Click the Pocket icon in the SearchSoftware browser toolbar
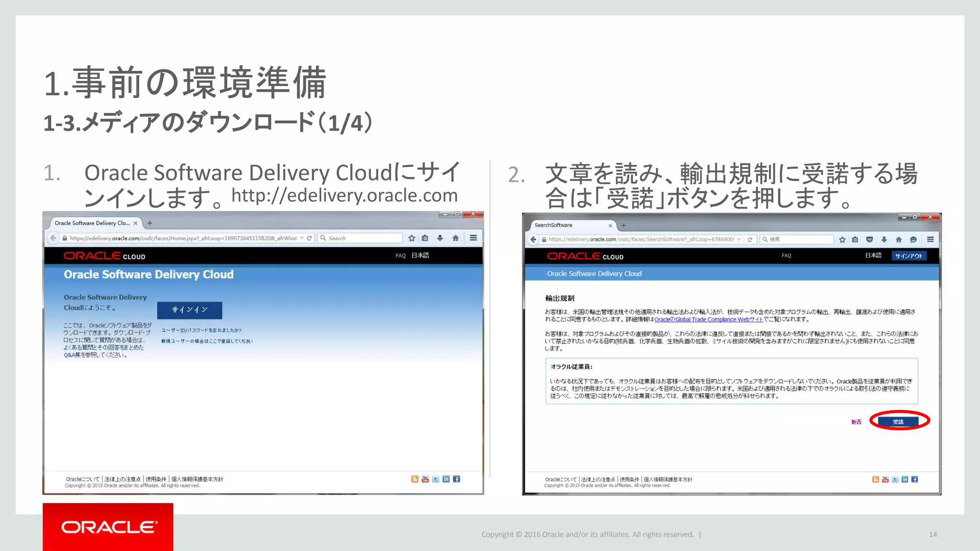 coord(869,239)
